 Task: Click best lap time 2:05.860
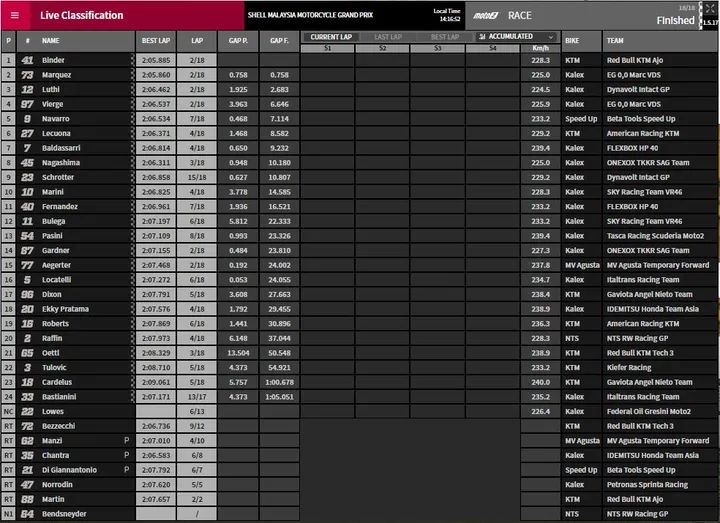coord(156,75)
